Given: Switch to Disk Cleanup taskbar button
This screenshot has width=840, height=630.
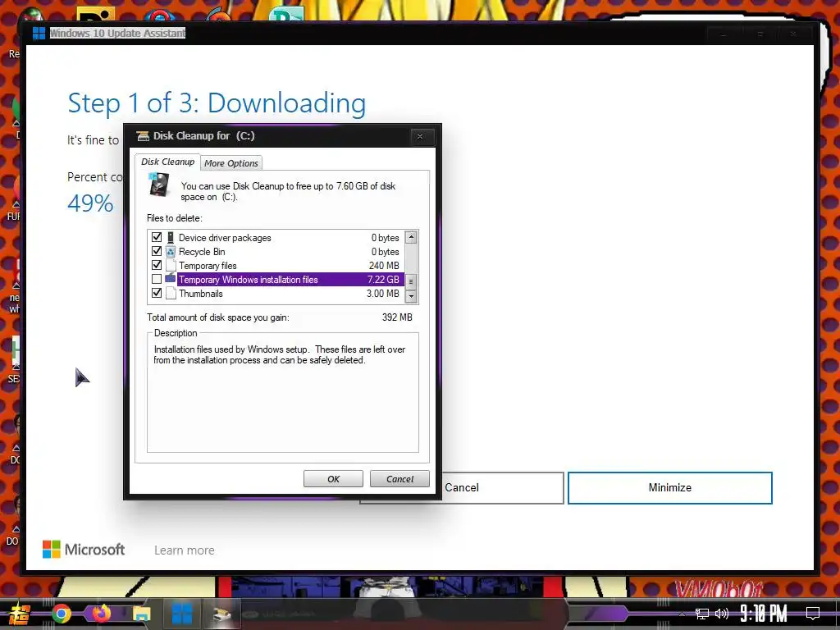Looking at the screenshot, I should [x=221, y=615].
